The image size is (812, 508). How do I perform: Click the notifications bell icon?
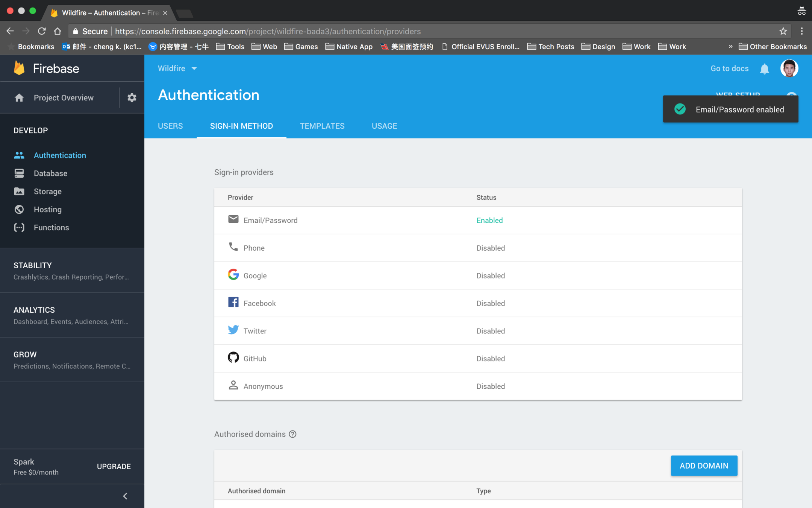pyautogui.click(x=764, y=69)
